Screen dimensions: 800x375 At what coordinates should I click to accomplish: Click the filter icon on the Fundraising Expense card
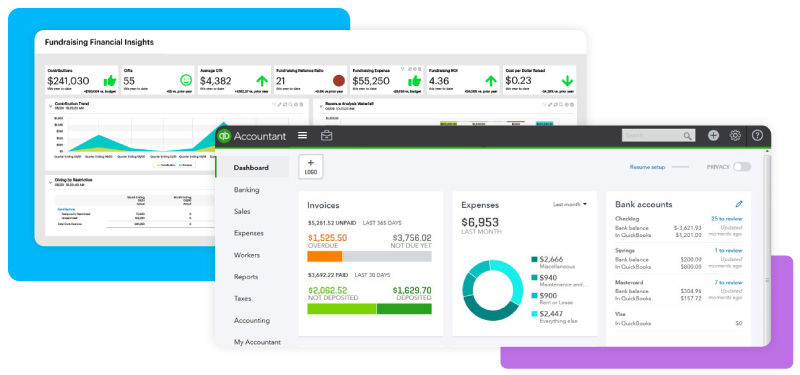[402, 69]
